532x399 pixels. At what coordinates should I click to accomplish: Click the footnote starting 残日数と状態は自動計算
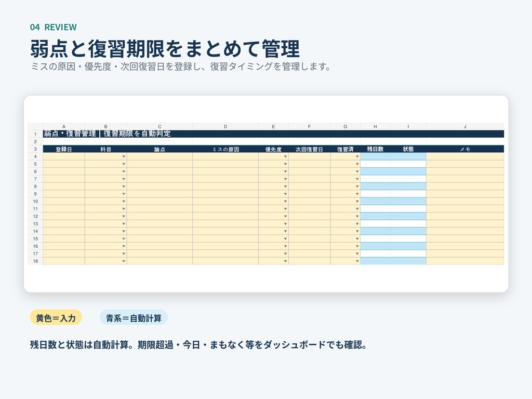tap(198, 345)
